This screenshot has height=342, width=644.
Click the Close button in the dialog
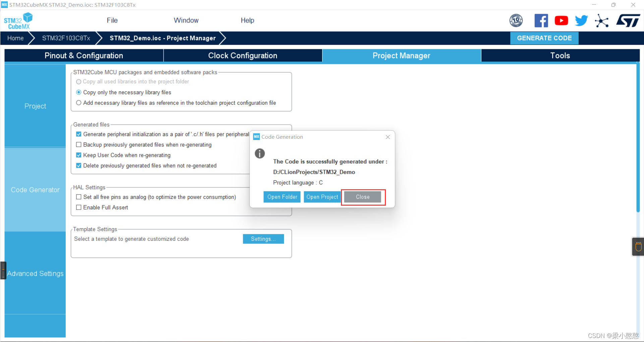point(363,197)
